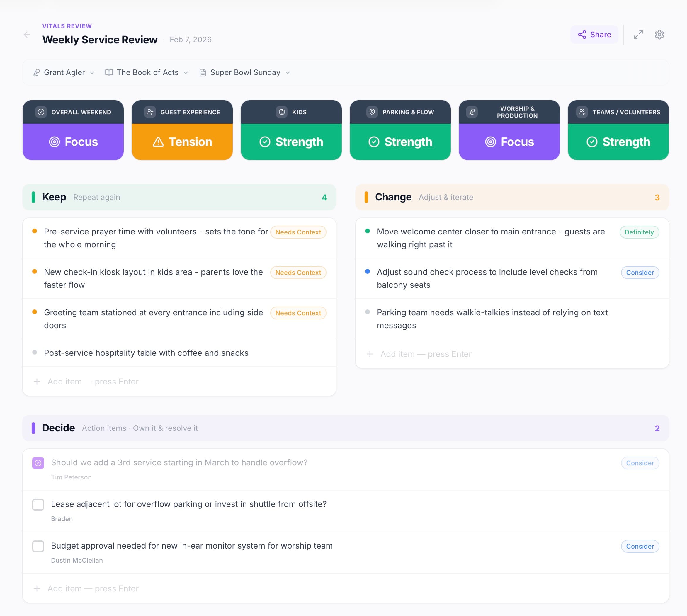Click the Focus target icon on Overall Weekend
Image resolution: width=687 pixels, height=616 pixels.
pos(55,142)
